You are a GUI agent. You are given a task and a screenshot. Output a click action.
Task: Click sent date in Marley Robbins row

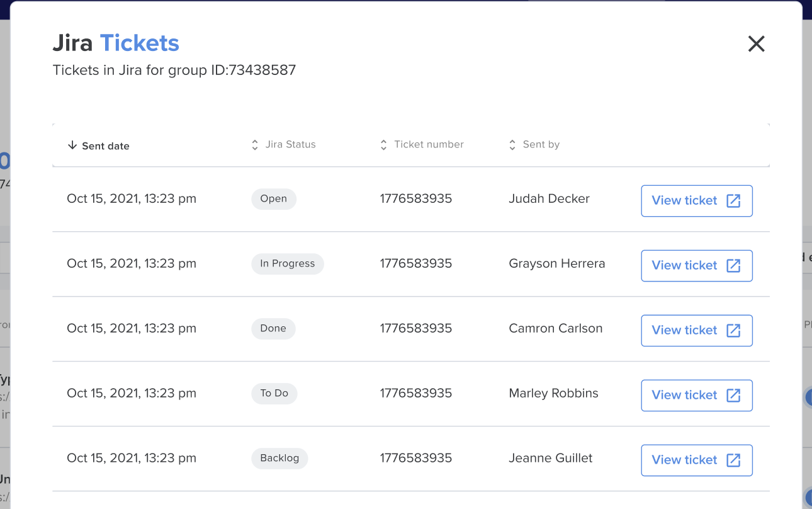[132, 393]
